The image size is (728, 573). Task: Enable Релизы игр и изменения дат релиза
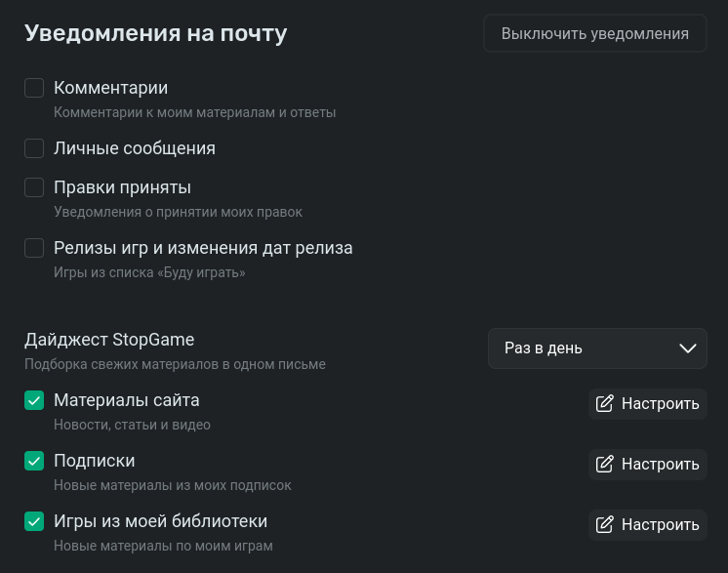point(34,248)
